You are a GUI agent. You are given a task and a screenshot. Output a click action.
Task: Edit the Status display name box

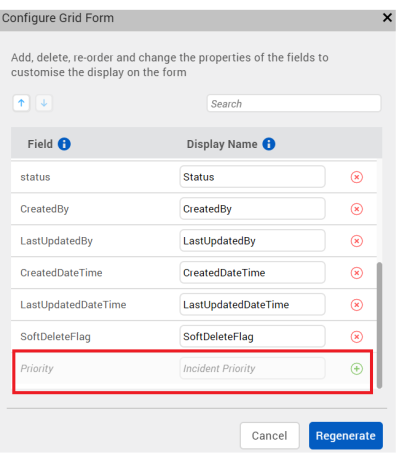pos(252,177)
